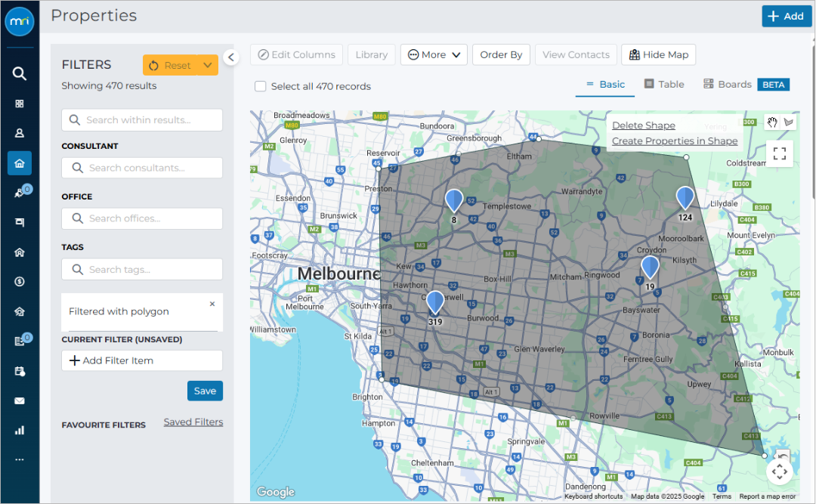Select the Properties home icon in sidebar
The image size is (816, 504).
coord(19,163)
